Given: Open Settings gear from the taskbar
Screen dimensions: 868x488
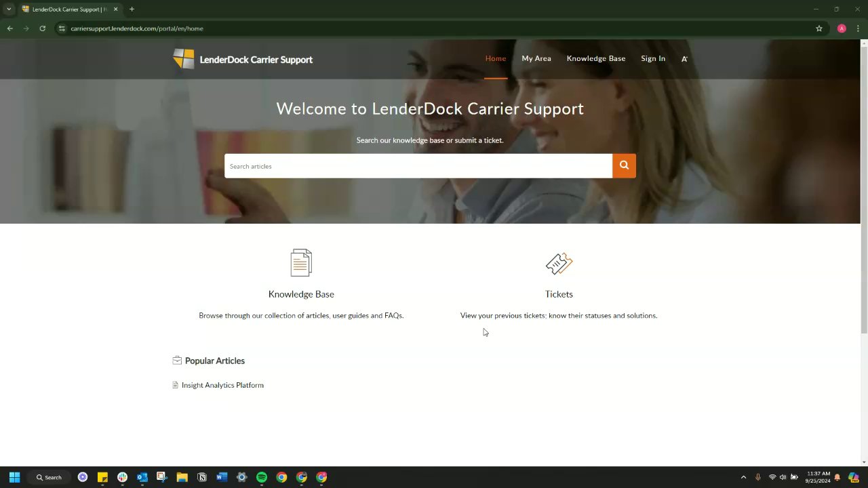Looking at the screenshot, I should pos(241,477).
